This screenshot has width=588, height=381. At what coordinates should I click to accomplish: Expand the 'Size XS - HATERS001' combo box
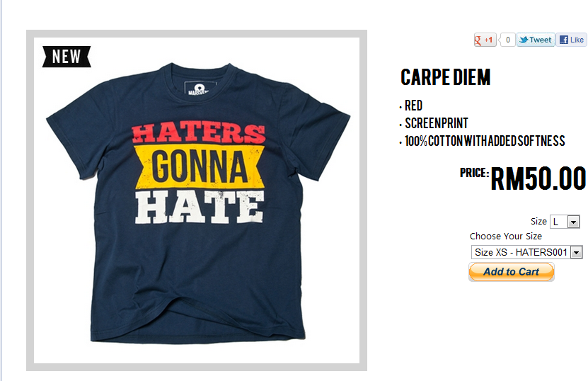point(526,252)
